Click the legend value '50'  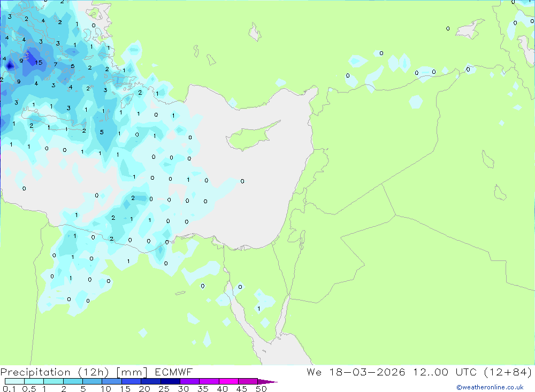tap(261, 389)
